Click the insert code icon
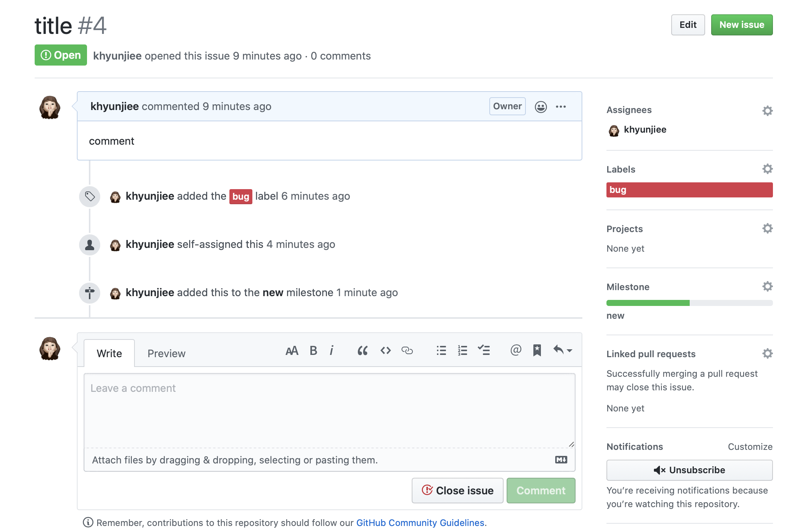Screen dimensions: 788x532 [x=385, y=351]
